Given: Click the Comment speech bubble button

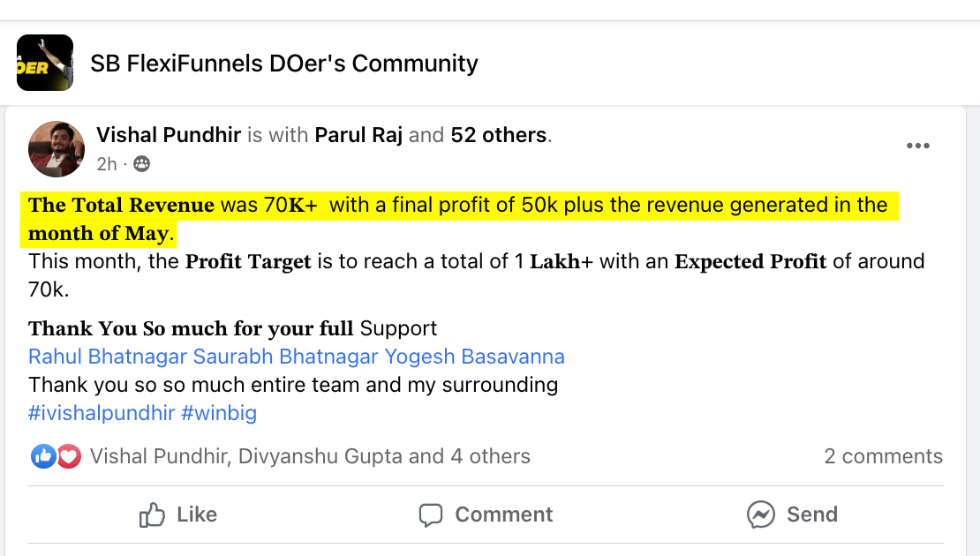Looking at the screenshot, I should (486, 515).
